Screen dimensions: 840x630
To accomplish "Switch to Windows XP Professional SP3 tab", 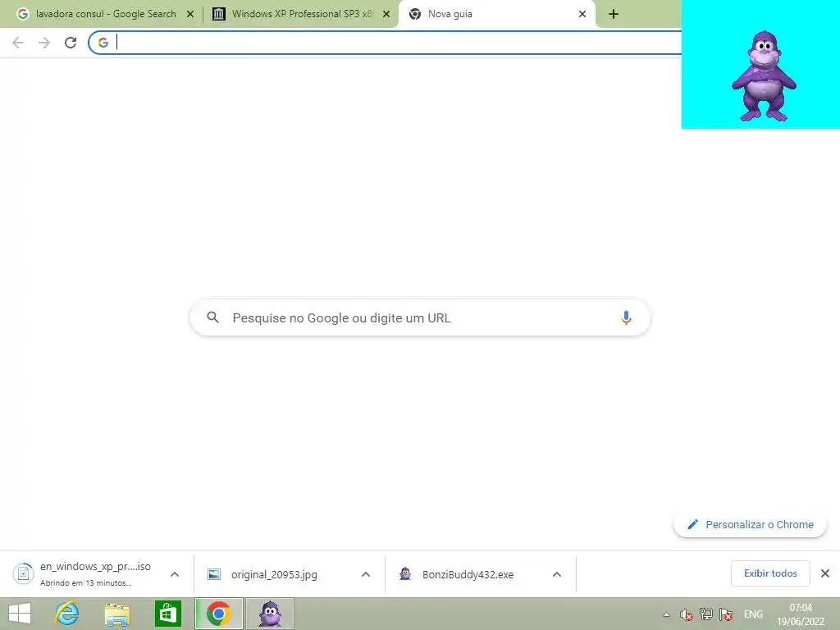I will pos(300,14).
